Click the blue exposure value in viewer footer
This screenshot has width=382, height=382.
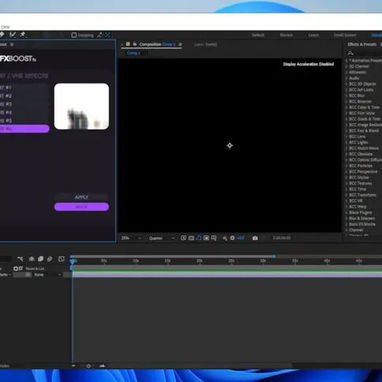[x=241, y=238]
